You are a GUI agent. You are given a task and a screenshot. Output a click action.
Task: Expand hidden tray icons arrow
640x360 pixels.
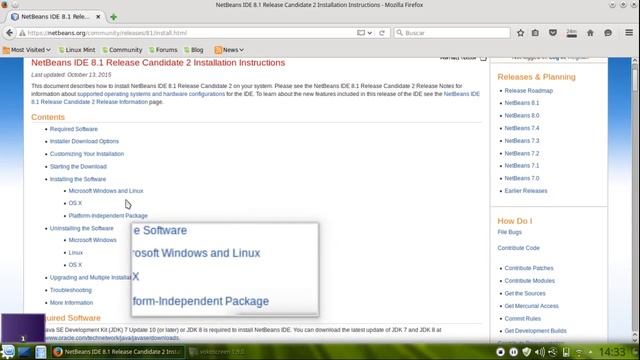(590, 352)
